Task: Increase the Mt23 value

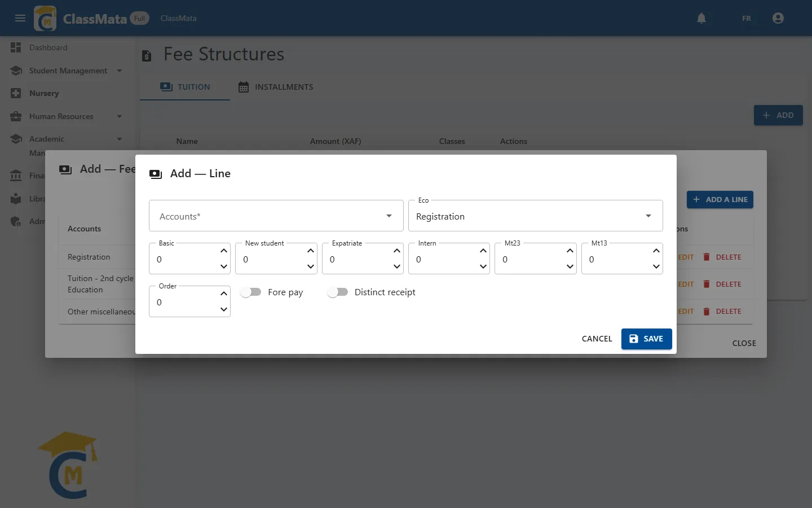Action: click(570, 251)
